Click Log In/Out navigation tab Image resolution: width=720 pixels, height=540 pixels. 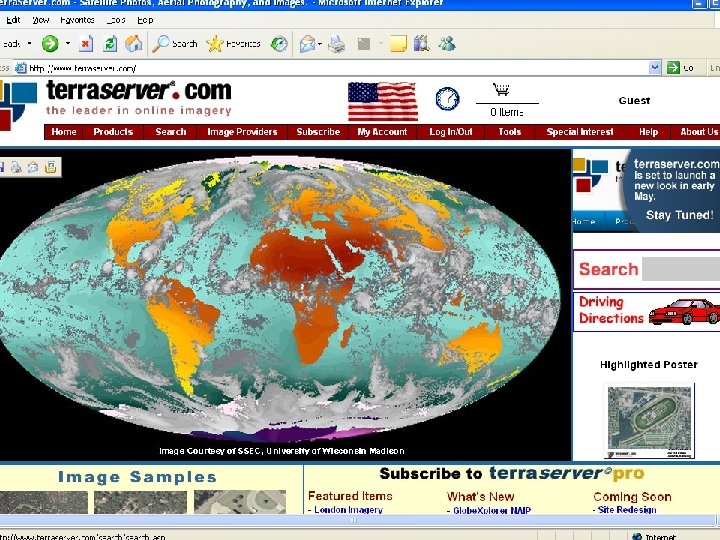tap(450, 132)
